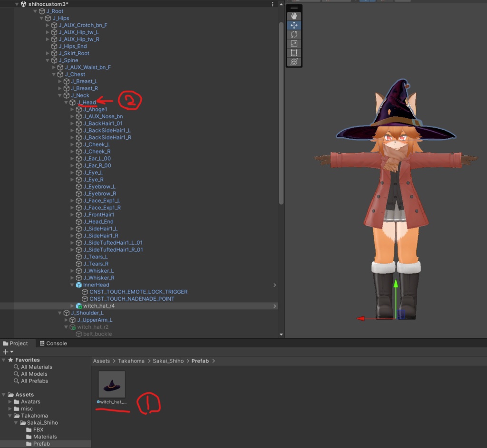
Task: Select the belt_buckle object
Action: [97, 334]
